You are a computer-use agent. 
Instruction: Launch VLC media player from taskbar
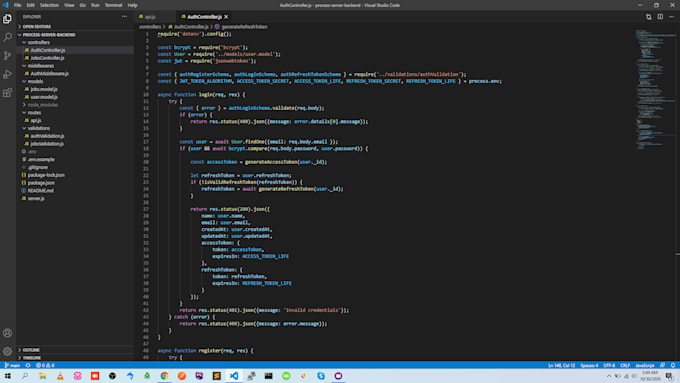(60, 376)
